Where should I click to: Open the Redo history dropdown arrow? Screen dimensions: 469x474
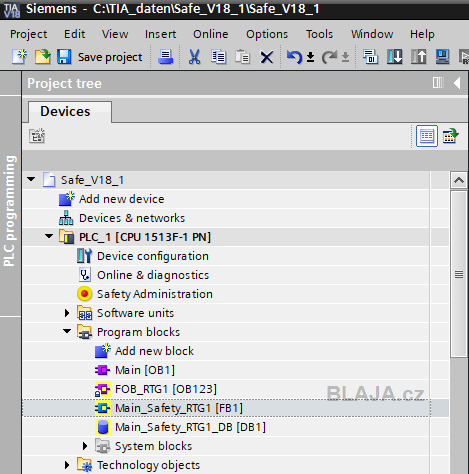pos(345,57)
